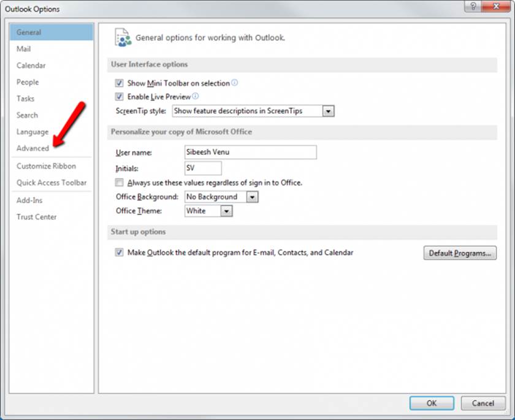Switch to Calendar options
Image resolution: width=515 pixels, height=420 pixels.
coord(51,66)
